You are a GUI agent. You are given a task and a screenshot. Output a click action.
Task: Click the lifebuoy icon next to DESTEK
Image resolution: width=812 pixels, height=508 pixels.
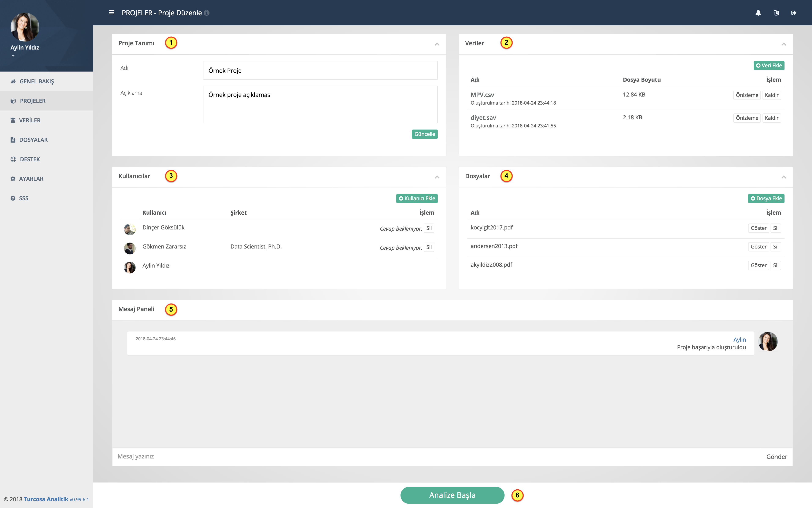pyautogui.click(x=13, y=159)
